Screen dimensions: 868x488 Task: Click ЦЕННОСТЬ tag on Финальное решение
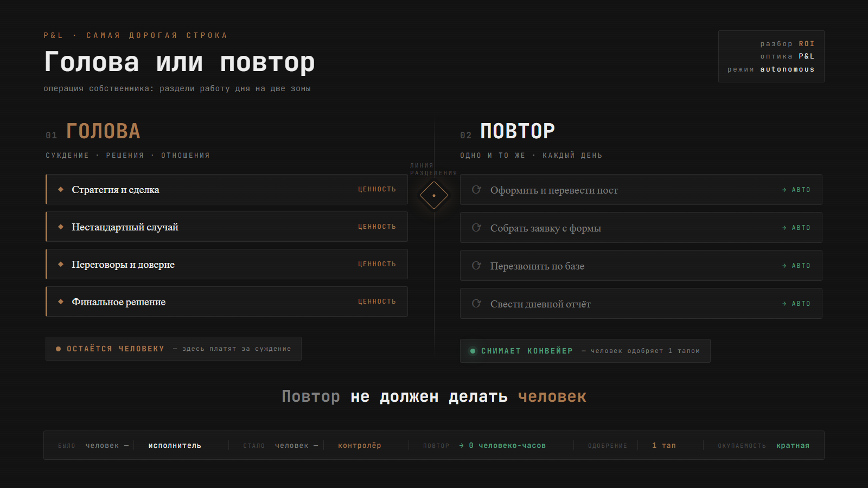(377, 301)
